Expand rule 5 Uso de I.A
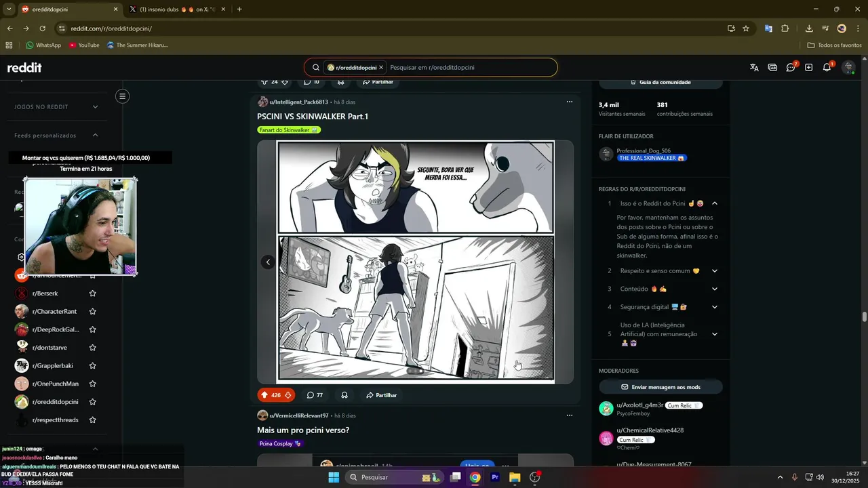Viewport: 868px width, 488px height. click(715, 334)
